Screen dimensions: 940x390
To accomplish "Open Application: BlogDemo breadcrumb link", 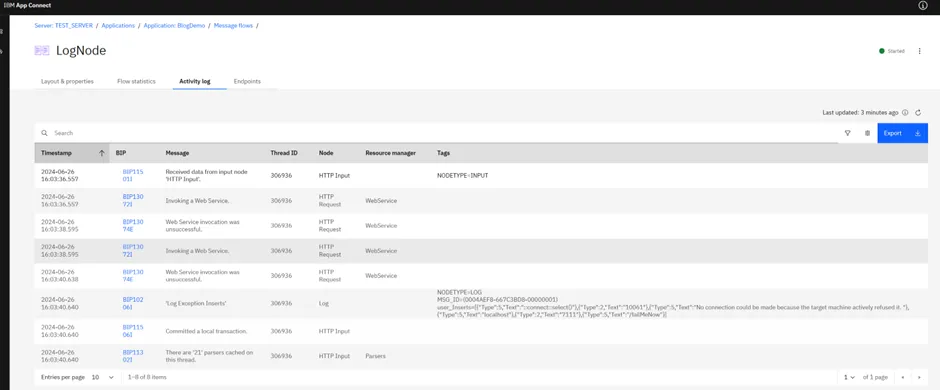I will pyautogui.click(x=174, y=26).
